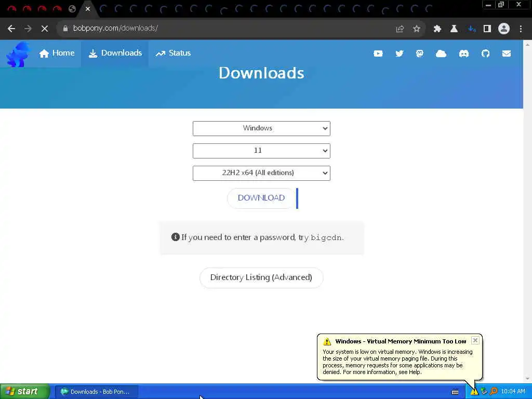Open the YouTube social icon
The height and width of the screenshot is (399, 532).
378,54
